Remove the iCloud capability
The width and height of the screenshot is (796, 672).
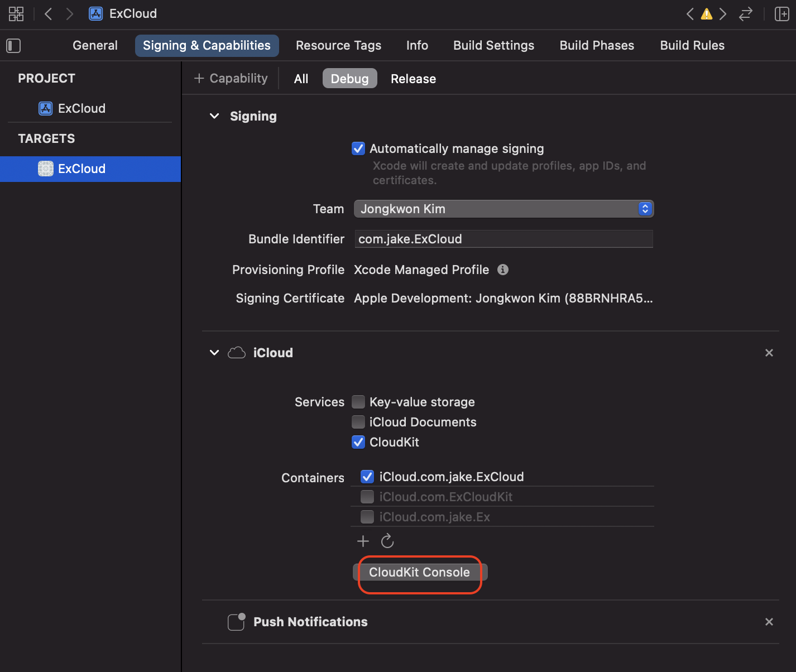769,353
